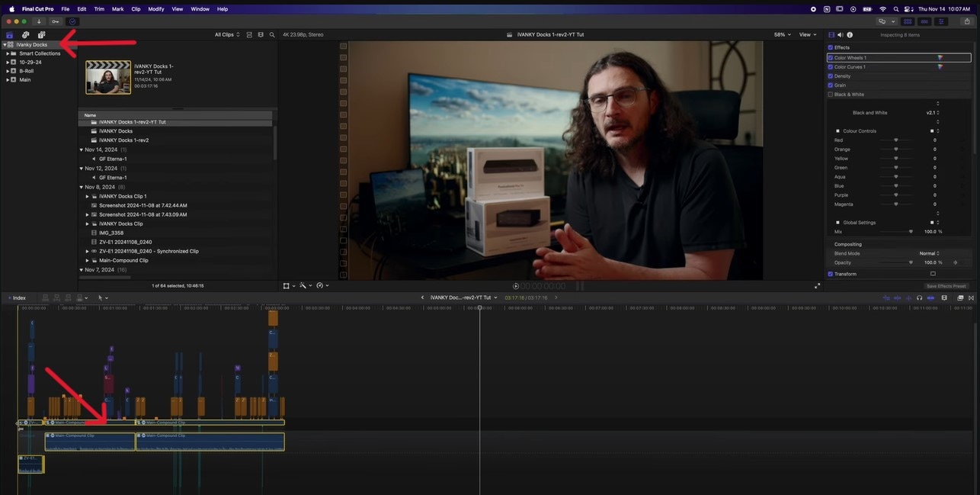Screen dimensions: 980x495
Task: Open Titles and Generators sidebar icon
Action: (41, 35)
